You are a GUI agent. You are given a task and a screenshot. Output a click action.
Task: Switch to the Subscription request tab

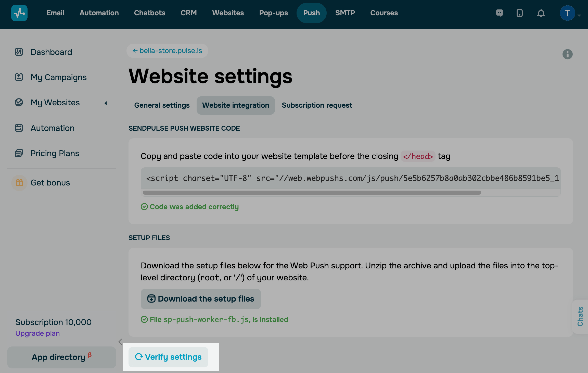tap(317, 105)
